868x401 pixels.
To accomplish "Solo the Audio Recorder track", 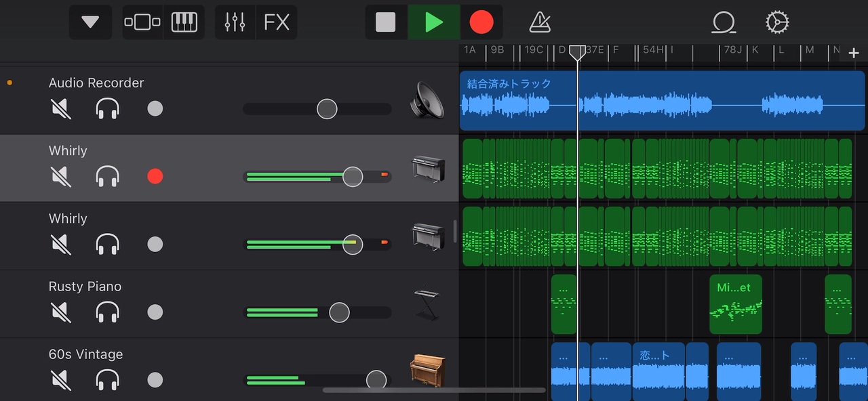I will pyautogui.click(x=108, y=108).
